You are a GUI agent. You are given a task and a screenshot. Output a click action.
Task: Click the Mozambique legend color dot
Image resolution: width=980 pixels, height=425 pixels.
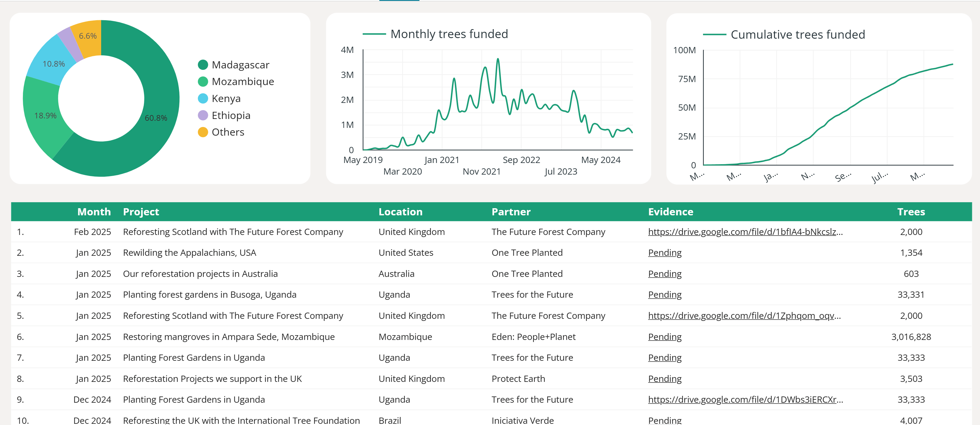coord(203,82)
